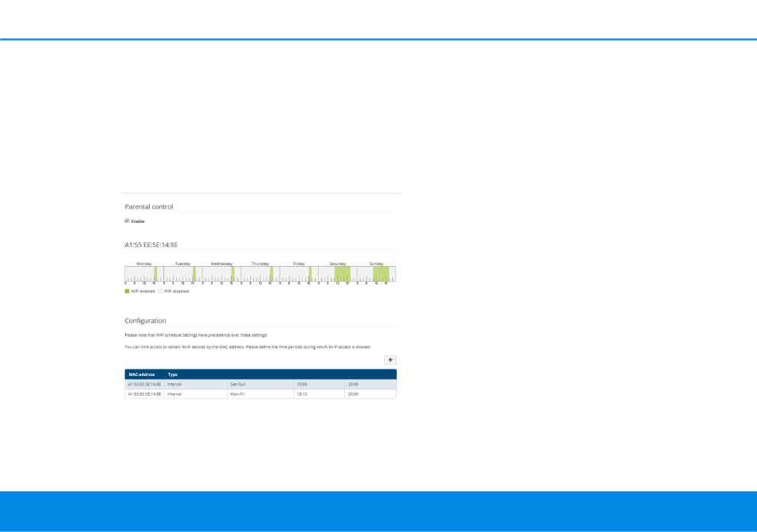The image size is (757, 532).
Task: Click the Friday schedule timeline
Action: 299,274
